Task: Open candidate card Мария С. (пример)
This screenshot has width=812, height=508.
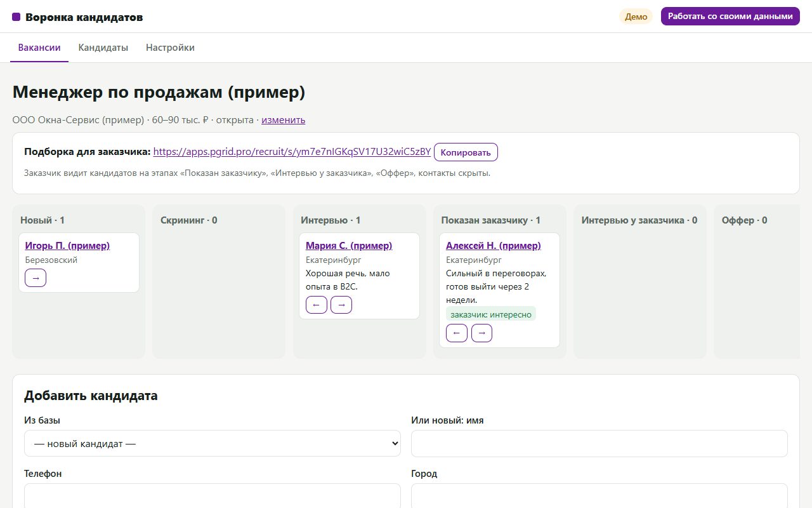Action: (349, 245)
